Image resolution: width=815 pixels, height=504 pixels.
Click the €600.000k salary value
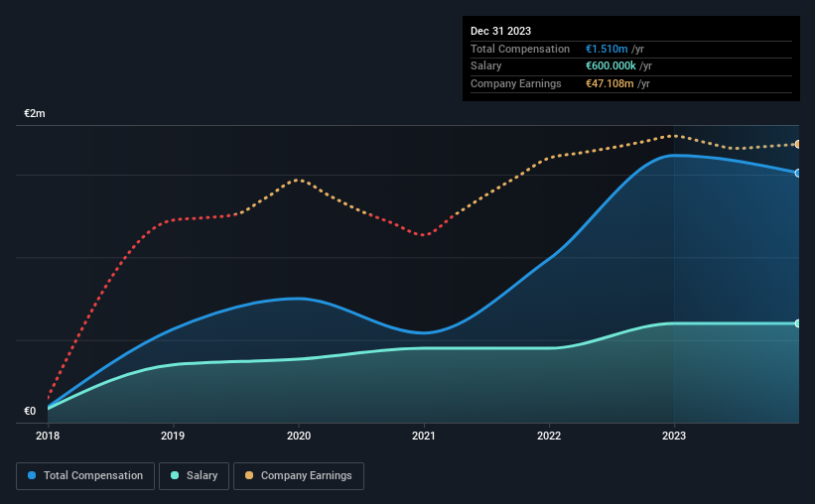(611, 66)
